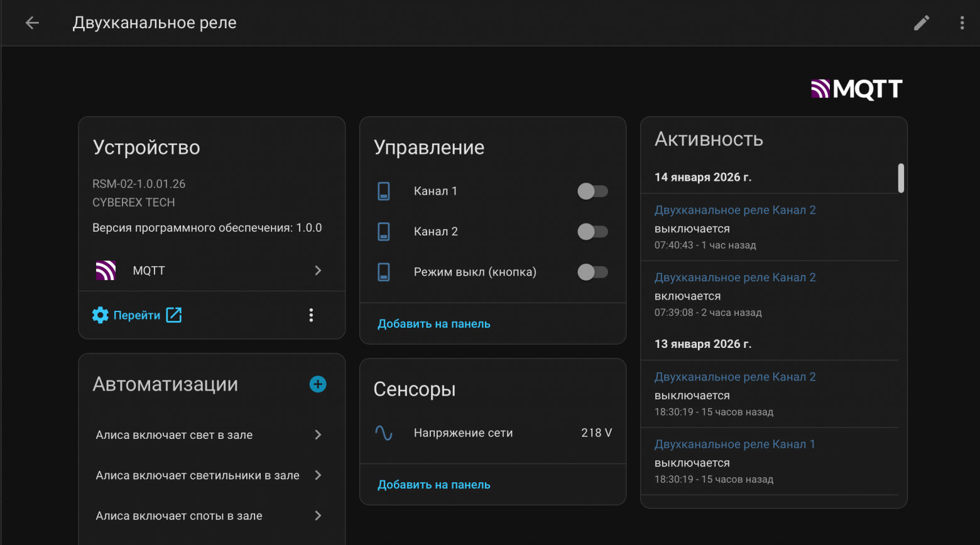Click Добавить на панель under Управление
This screenshot has width=980, height=545.
pyautogui.click(x=433, y=323)
